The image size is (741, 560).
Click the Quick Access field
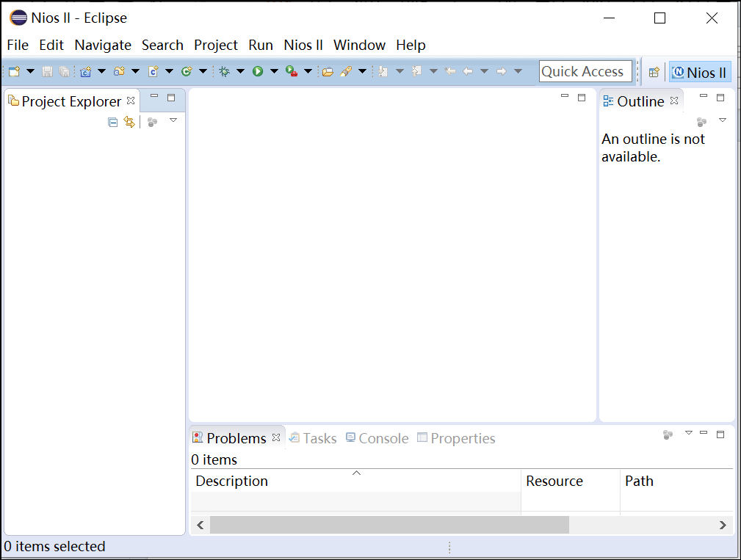[585, 71]
